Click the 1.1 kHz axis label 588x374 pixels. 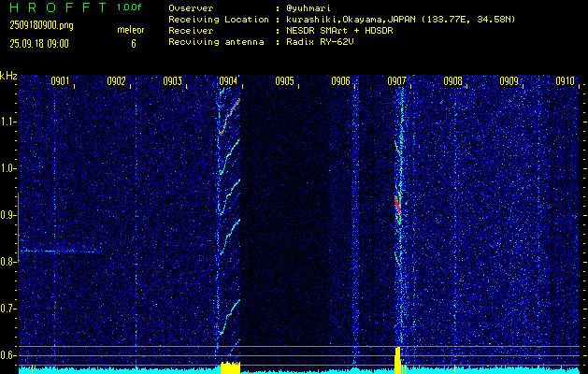(7, 122)
